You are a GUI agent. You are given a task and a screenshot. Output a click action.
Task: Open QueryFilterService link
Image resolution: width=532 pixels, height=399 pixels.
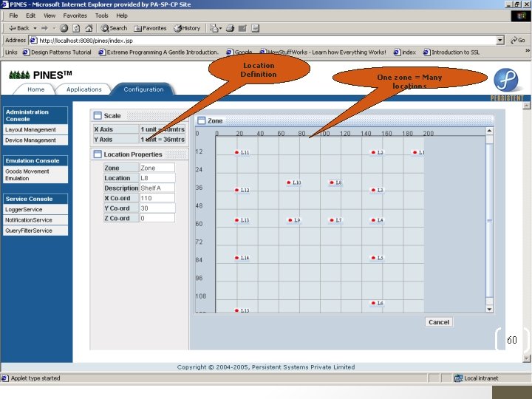(35, 231)
